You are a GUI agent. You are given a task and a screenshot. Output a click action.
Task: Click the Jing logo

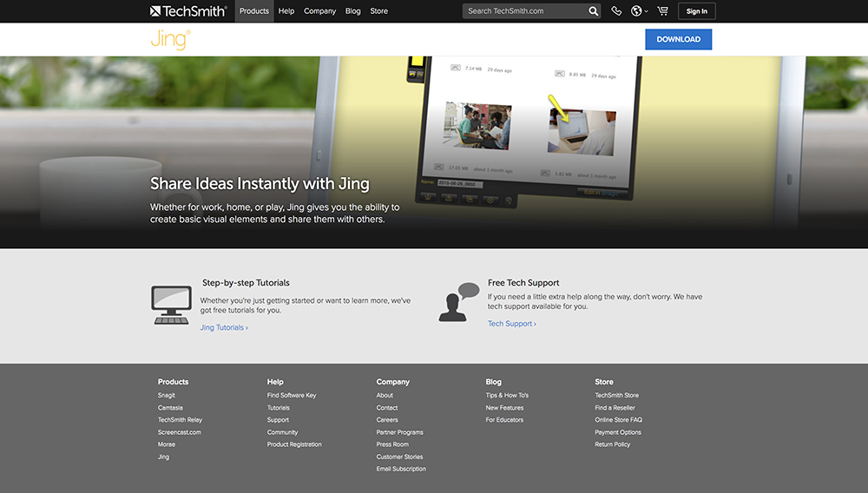click(x=170, y=39)
